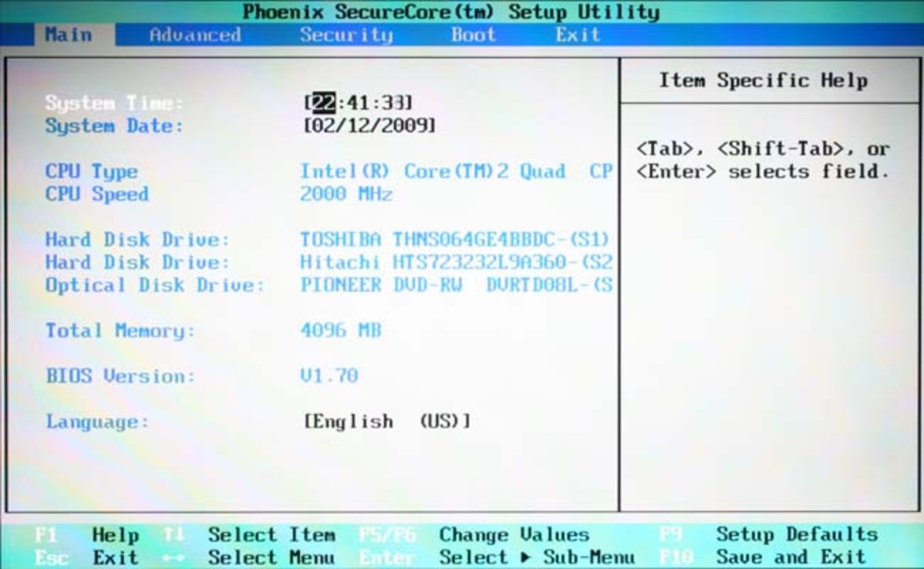The height and width of the screenshot is (569, 924).
Task: Click the Select Menu hint
Action: coord(250,557)
